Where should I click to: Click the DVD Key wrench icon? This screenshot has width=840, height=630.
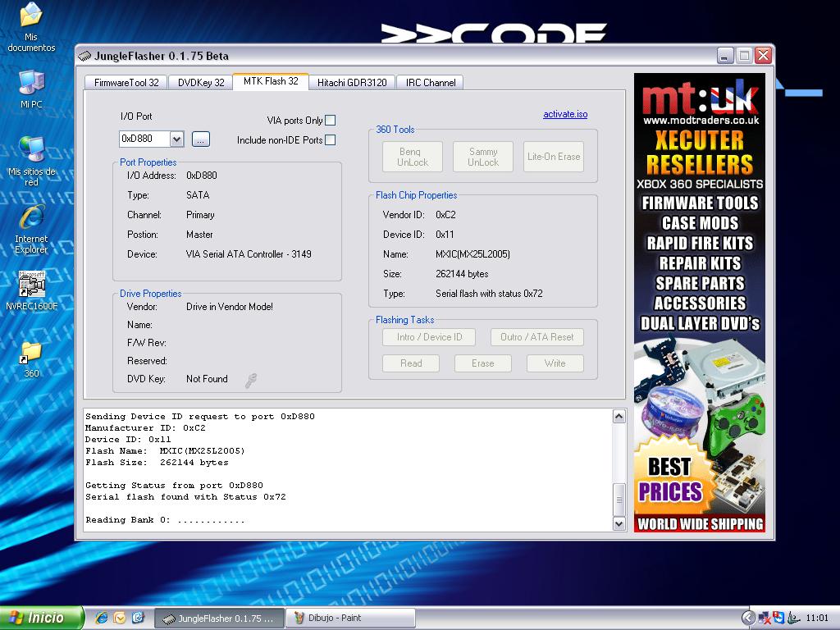pyautogui.click(x=251, y=380)
